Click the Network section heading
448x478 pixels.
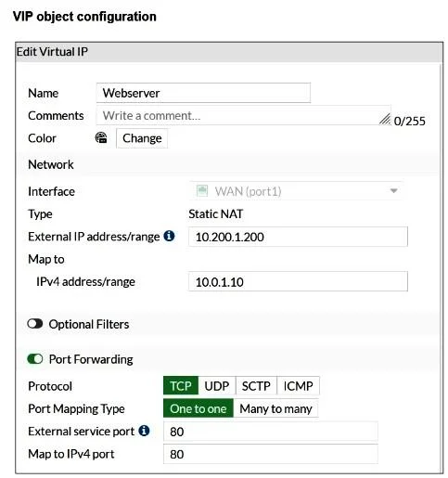pyautogui.click(x=51, y=164)
